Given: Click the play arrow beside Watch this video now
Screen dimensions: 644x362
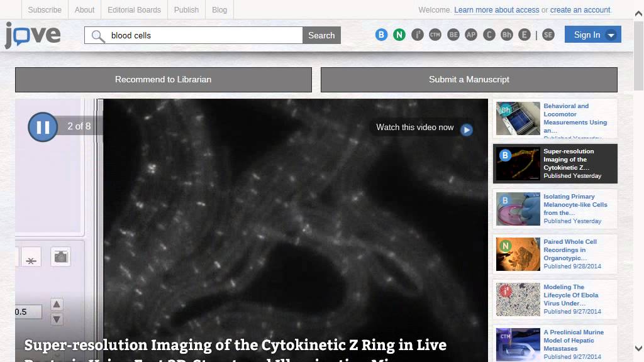Looking at the screenshot, I should point(466,130).
